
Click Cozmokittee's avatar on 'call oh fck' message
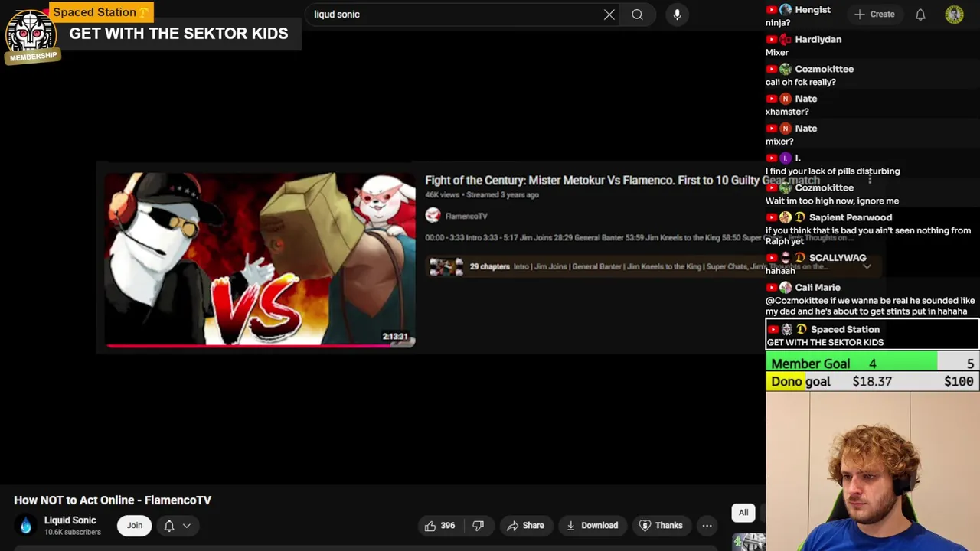[786, 69]
